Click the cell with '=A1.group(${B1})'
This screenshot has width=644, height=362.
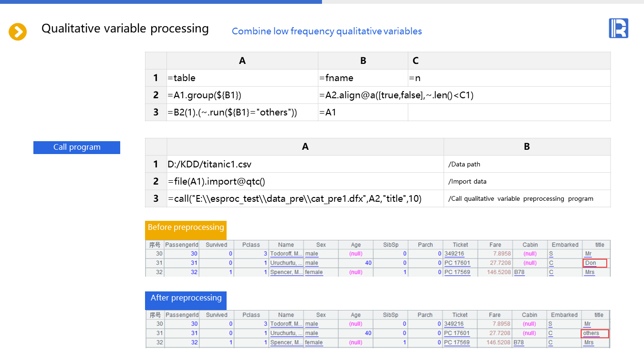click(x=242, y=95)
